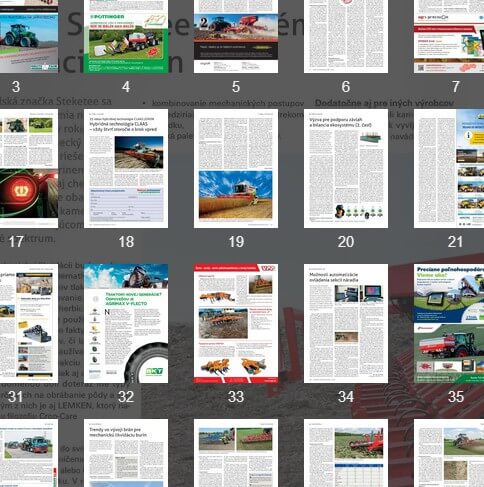The height and width of the screenshot is (487, 484).
Task: Open page 19 thumbnail with combine harvester
Action: 236,169
